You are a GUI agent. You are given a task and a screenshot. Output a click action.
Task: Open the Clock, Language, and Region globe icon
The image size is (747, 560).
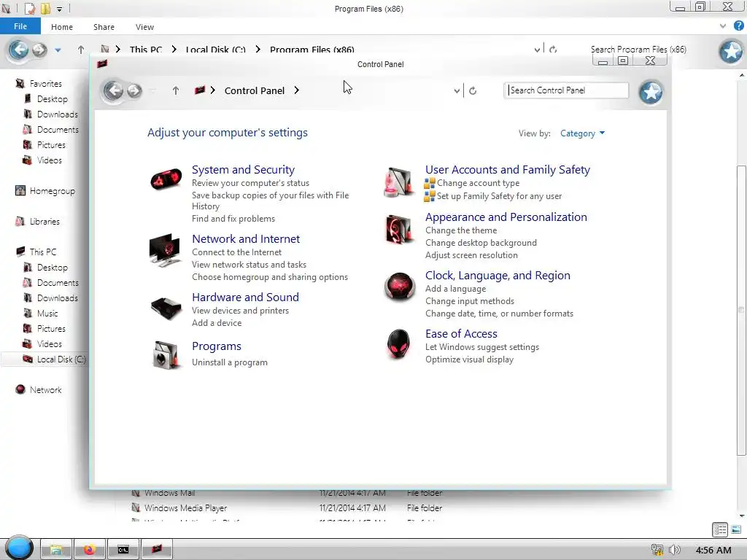399,286
